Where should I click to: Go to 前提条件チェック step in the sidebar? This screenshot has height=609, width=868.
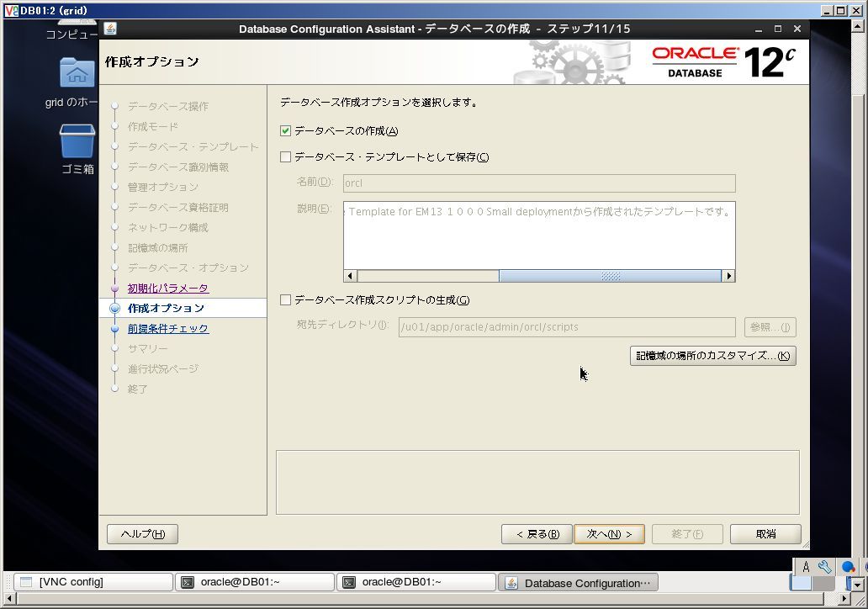click(x=167, y=328)
